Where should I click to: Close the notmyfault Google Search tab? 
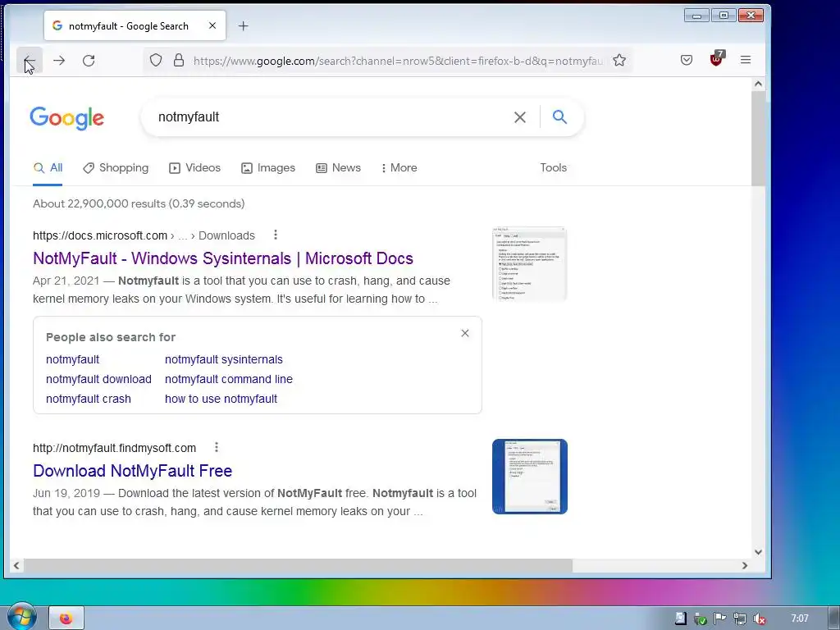(212, 25)
